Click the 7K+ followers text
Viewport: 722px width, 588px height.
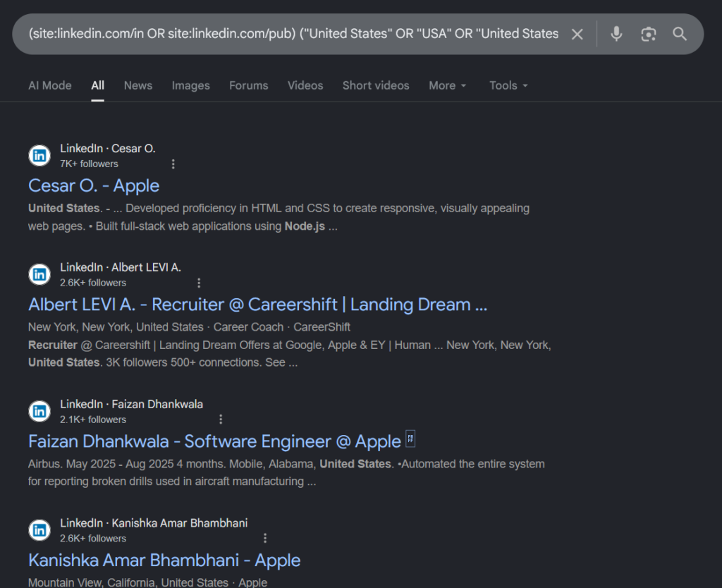[x=89, y=164]
